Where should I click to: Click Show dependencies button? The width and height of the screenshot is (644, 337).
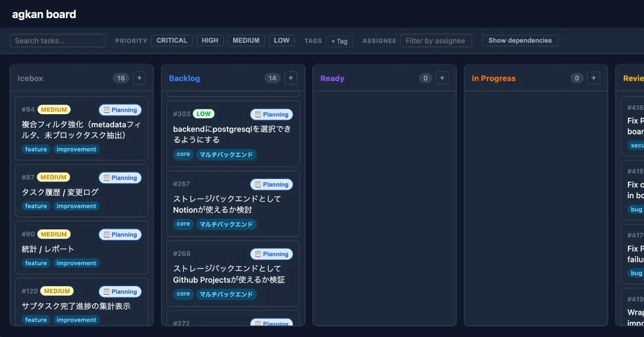(520, 41)
